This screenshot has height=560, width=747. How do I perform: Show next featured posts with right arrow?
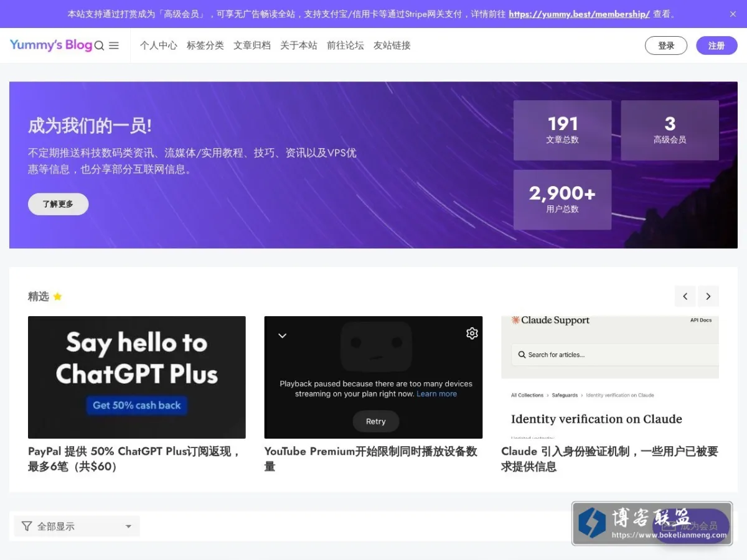coord(708,296)
